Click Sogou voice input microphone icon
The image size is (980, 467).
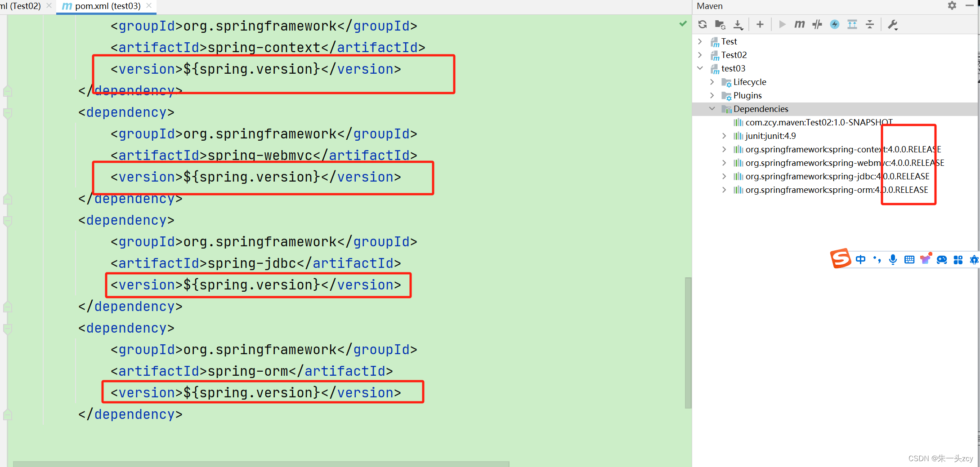pos(893,259)
